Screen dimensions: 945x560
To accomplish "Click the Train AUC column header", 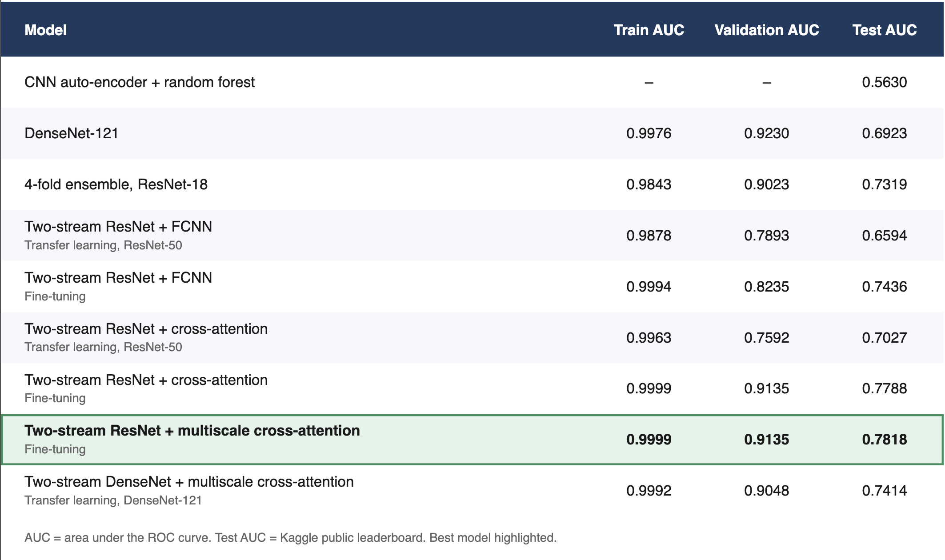I will coord(649,30).
